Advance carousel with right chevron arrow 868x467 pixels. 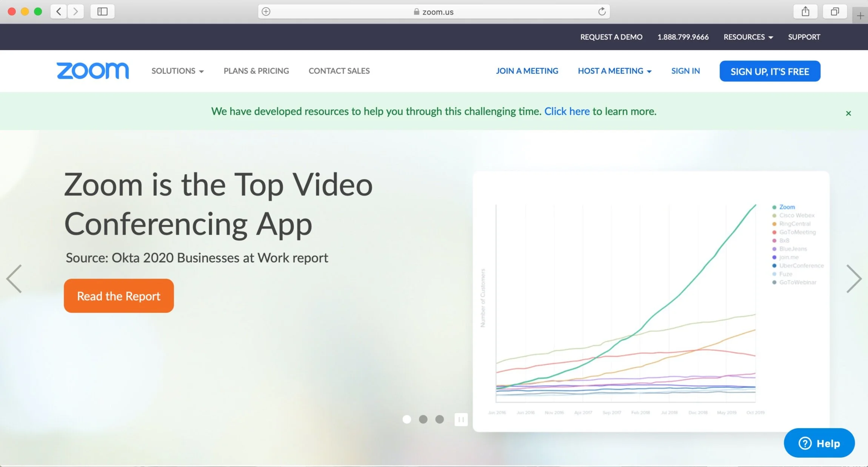(x=853, y=279)
